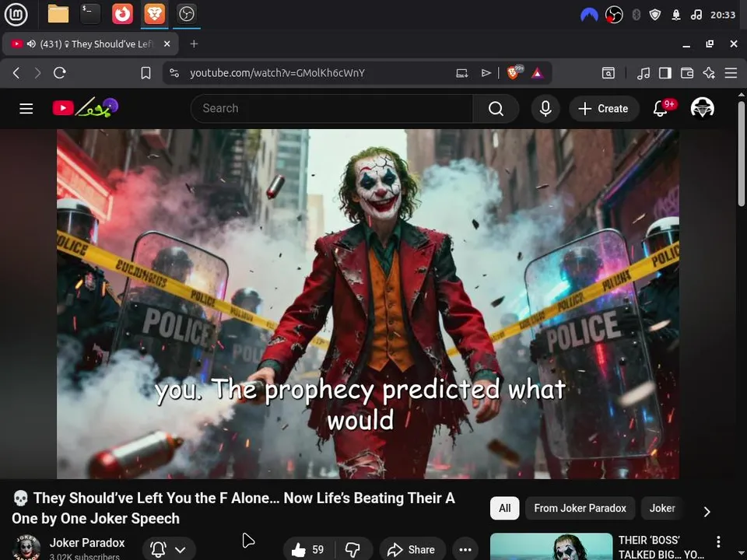Open the Bluetooth tray icon
The height and width of the screenshot is (560, 747).
[x=636, y=15]
